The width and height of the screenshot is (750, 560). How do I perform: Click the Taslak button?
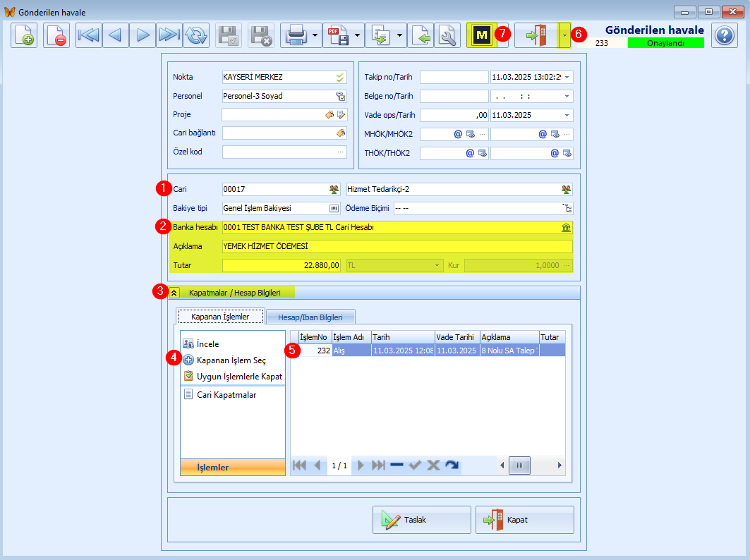click(421, 520)
